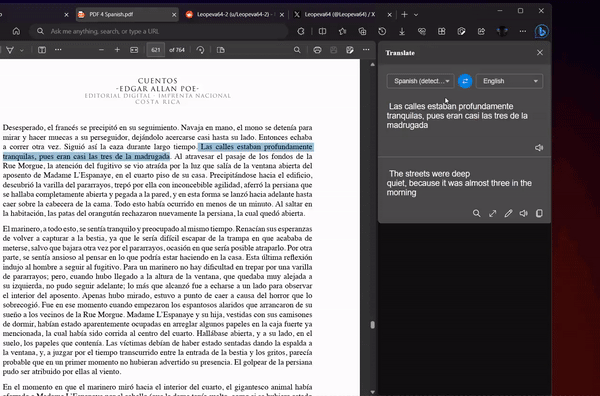
Task: Open more PDF tools on left
Action: point(58,50)
